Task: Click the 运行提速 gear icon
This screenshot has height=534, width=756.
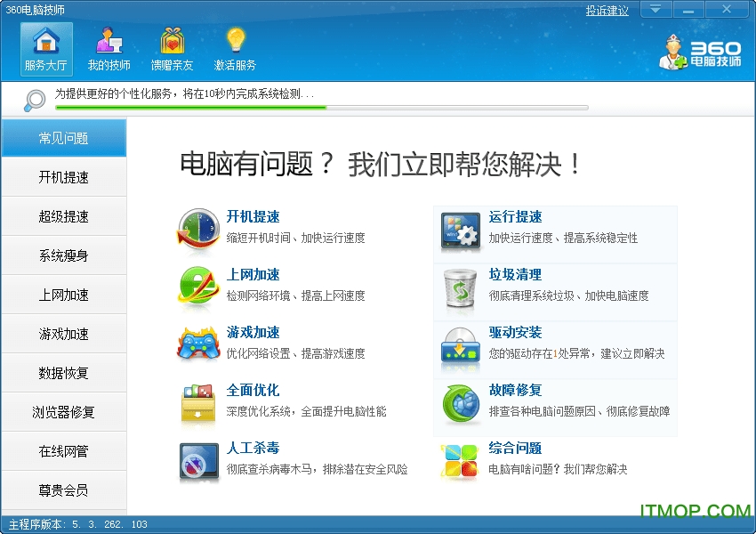Action: 461,230
